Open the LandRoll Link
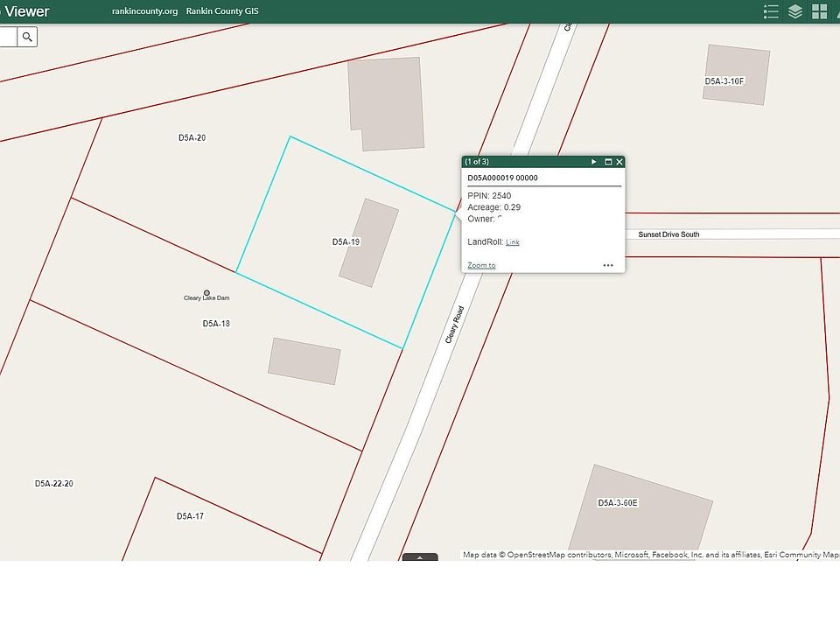This screenshot has width=840, height=630. coord(513,242)
